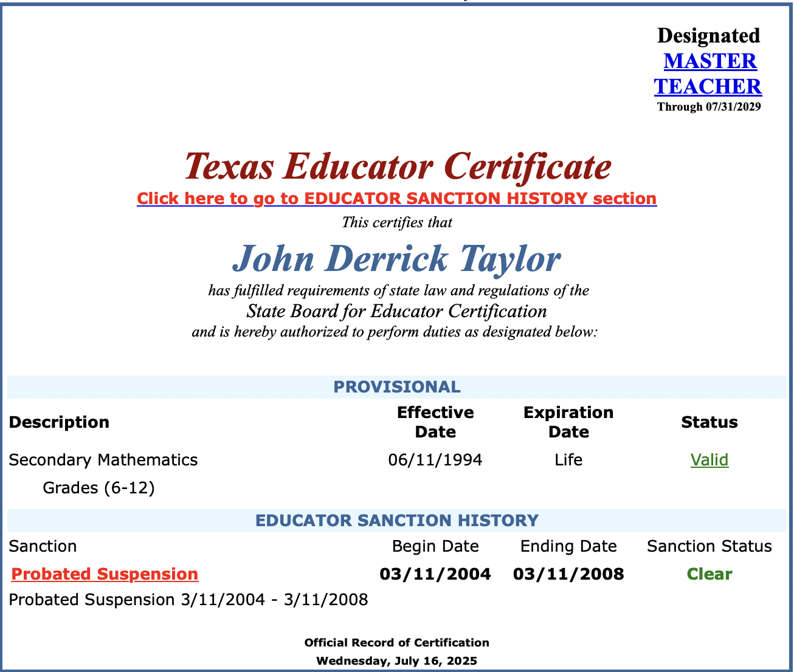The width and height of the screenshot is (794, 672).
Task: Click the Description column header
Action: (x=59, y=422)
